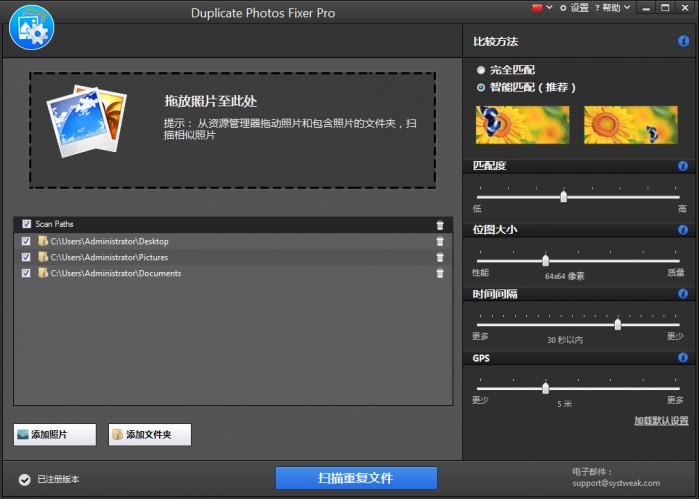Screen dimensions: 699x499
Task: Expand the dropdown arrow next to 帮助
Action: 627,8
